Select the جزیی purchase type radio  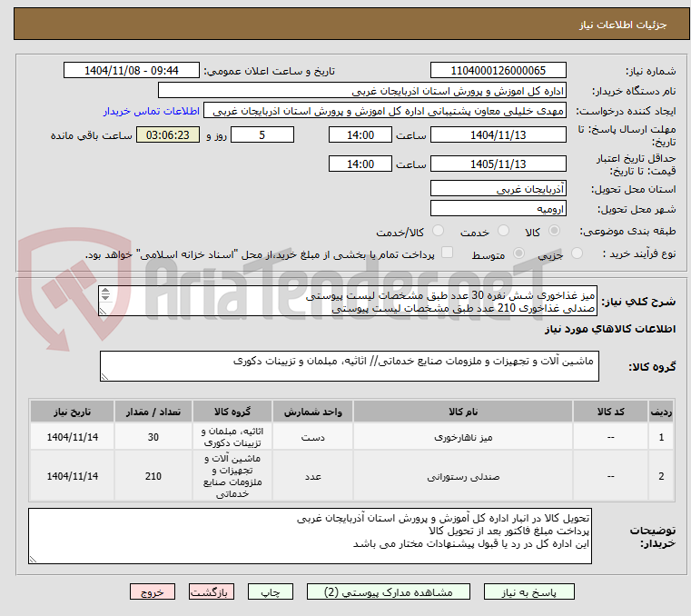coord(577,253)
